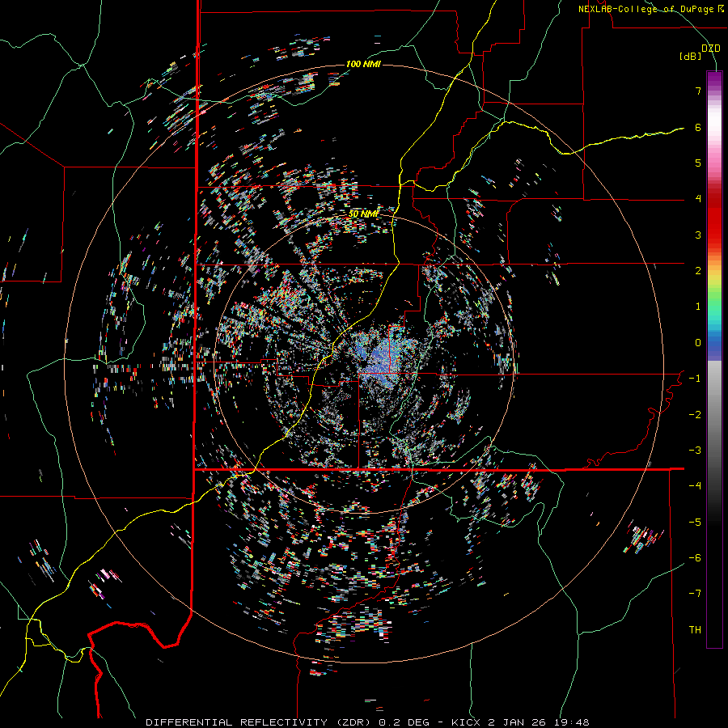Click the ZDR color scale bar
This screenshot has height=728, width=728.
tap(714, 359)
